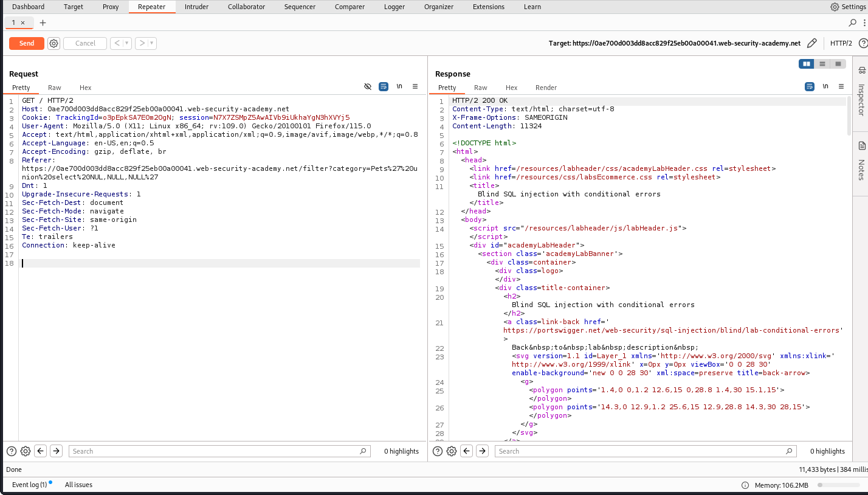Open Request search help icon
Image resolution: width=868 pixels, height=495 pixels.
coord(12,451)
